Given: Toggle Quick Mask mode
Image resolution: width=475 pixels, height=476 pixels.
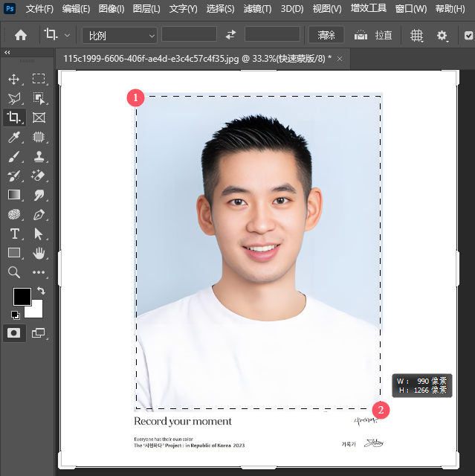Looking at the screenshot, I should click(14, 332).
